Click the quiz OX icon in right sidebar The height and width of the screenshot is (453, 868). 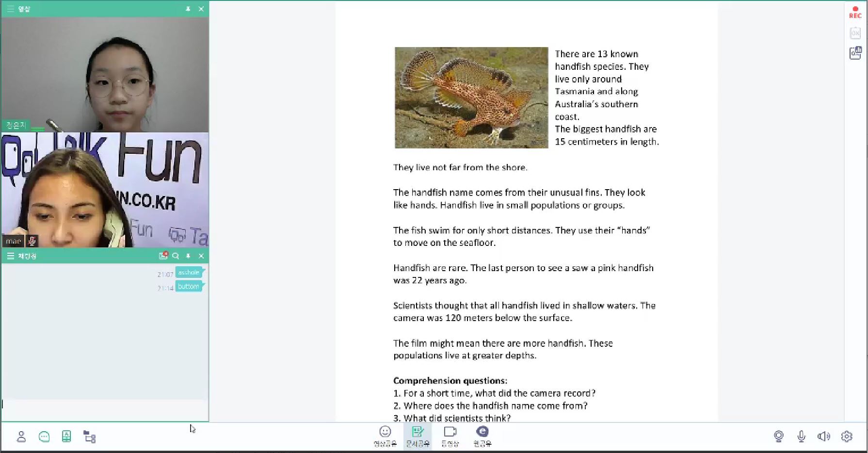pos(855,33)
